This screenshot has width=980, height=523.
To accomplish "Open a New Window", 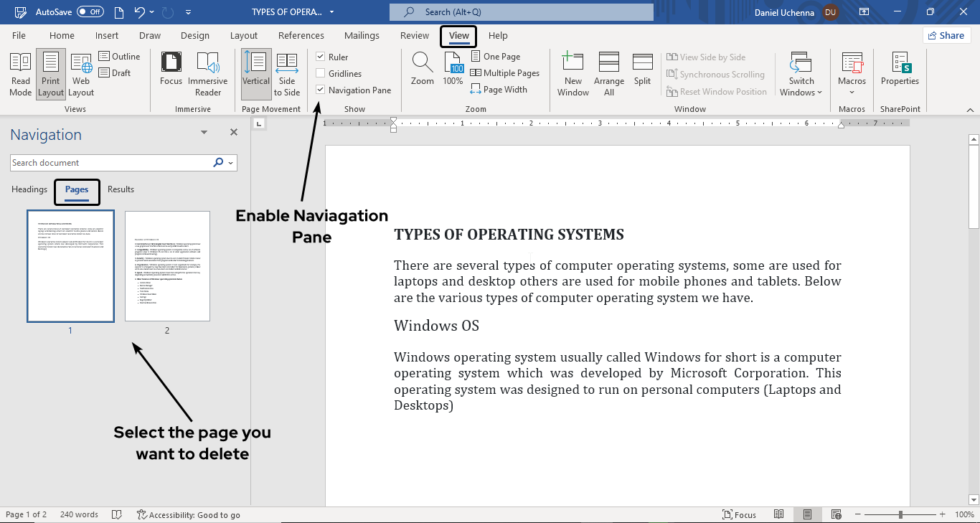I will 573,74.
